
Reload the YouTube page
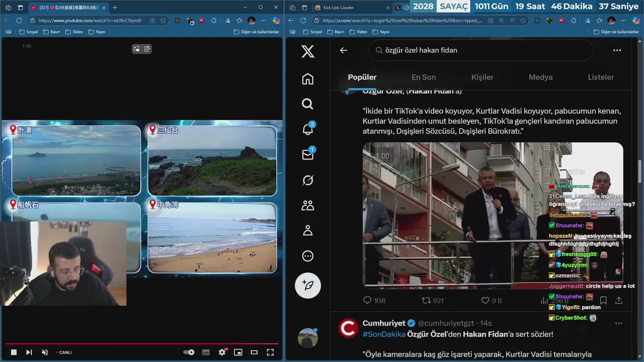point(19,21)
